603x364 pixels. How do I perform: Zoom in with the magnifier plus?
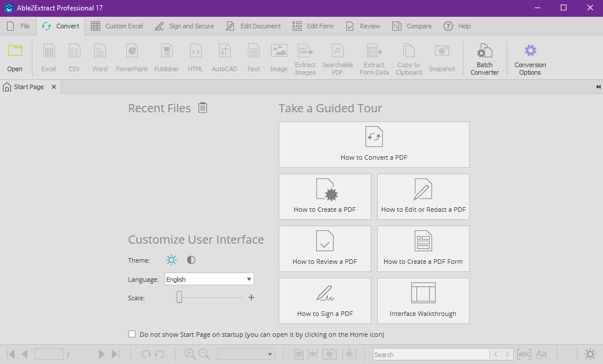tap(190, 354)
